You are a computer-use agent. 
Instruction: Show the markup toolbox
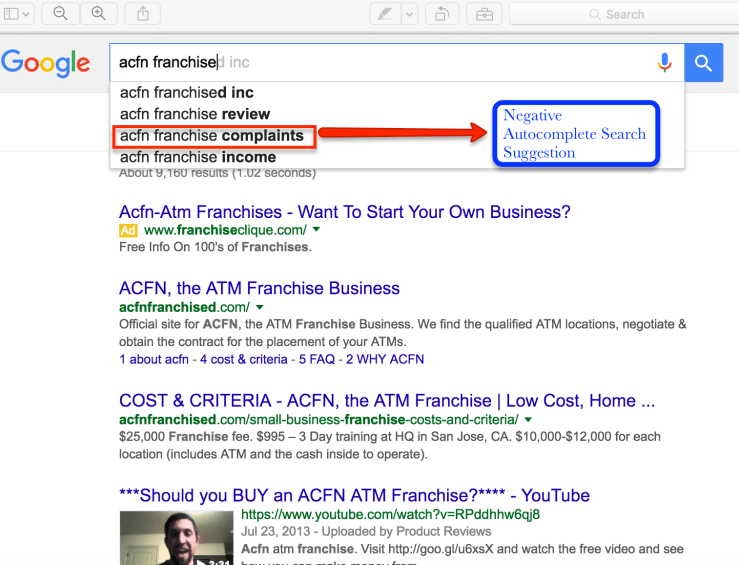[484, 14]
